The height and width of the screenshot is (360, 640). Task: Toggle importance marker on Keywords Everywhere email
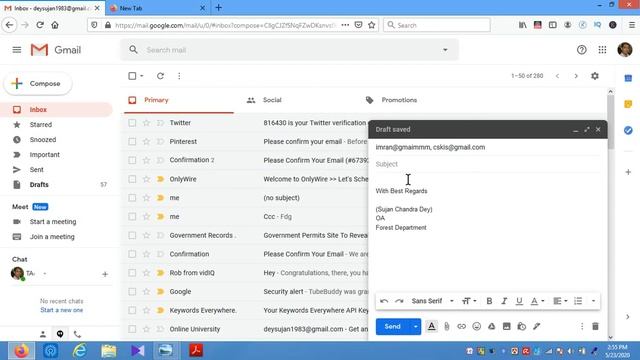tap(160, 310)
